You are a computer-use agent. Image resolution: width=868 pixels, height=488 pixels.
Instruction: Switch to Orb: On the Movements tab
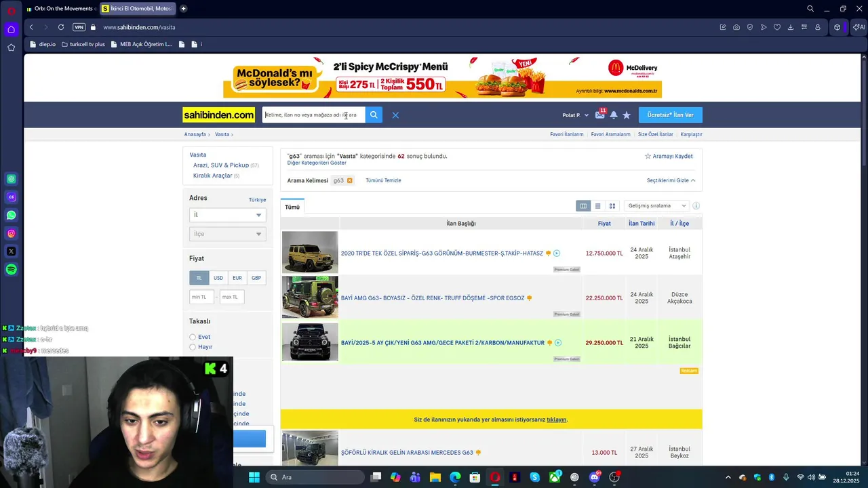(x=60, y=9)
